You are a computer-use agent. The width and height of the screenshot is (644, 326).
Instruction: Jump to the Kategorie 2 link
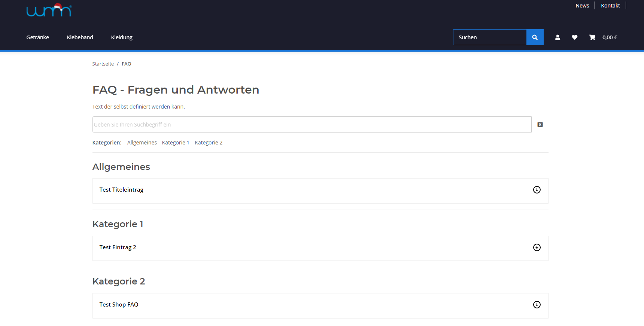(209, 143)
